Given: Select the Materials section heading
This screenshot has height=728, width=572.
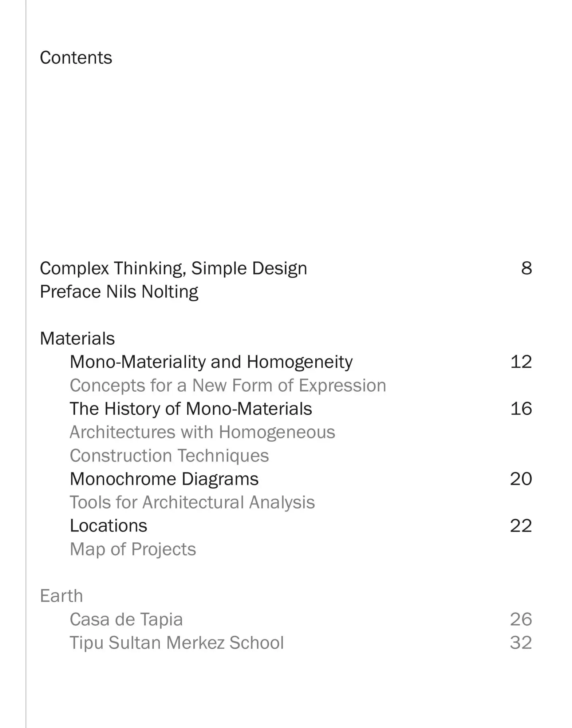Looking at the screenshot, I should pyautogui.click(x=77, y=339).
